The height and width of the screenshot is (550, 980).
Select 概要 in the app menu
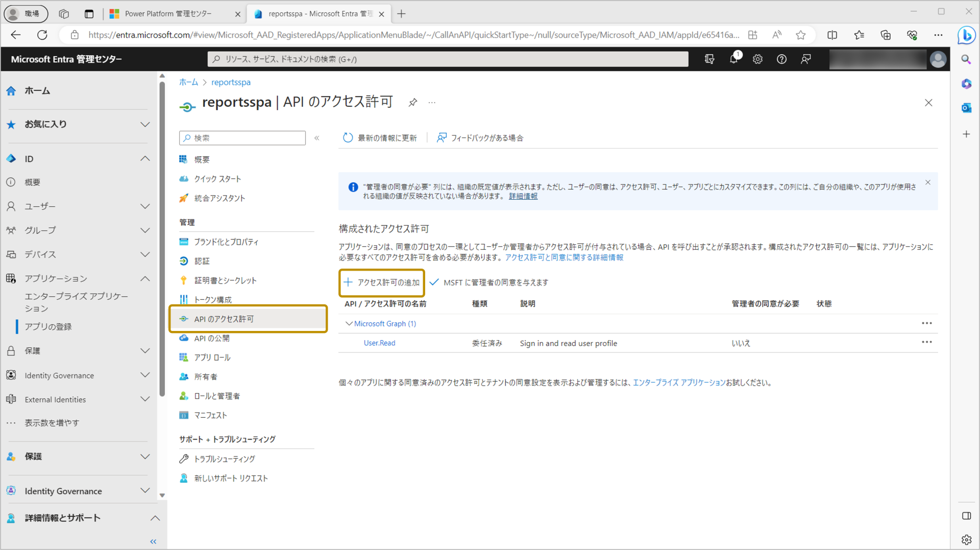[202, 159]
